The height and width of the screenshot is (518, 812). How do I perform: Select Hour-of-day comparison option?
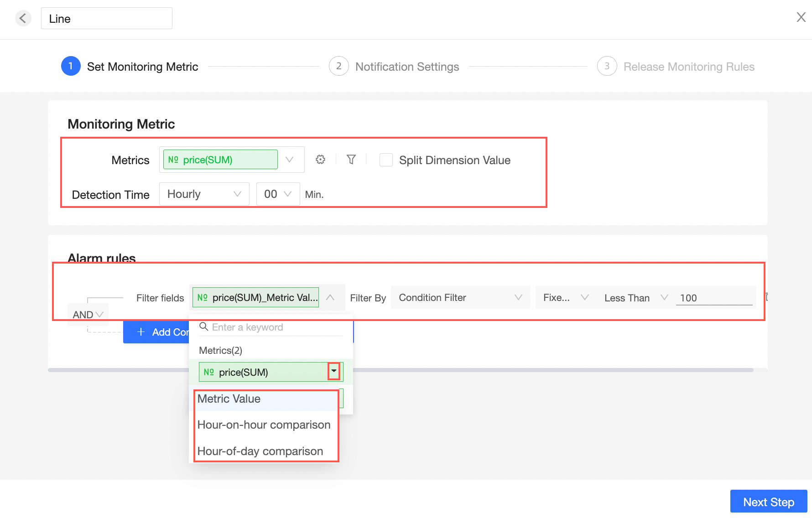(x=260, y=451)
